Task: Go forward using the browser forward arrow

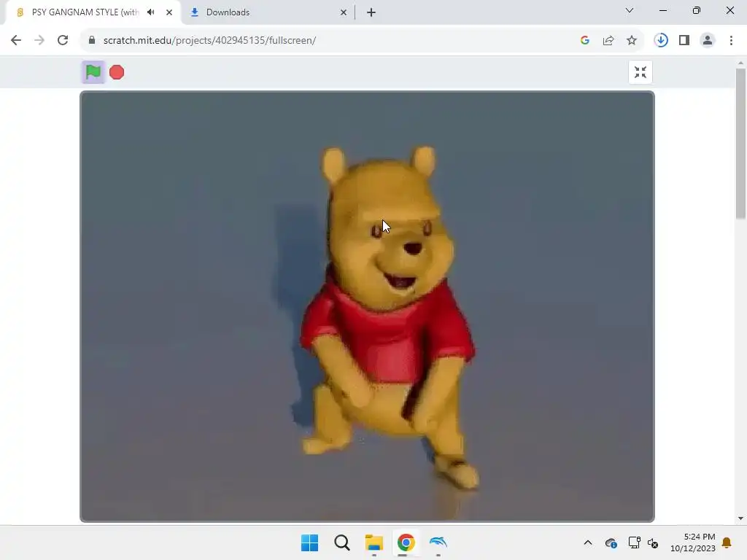Action: tap(39, 41)
